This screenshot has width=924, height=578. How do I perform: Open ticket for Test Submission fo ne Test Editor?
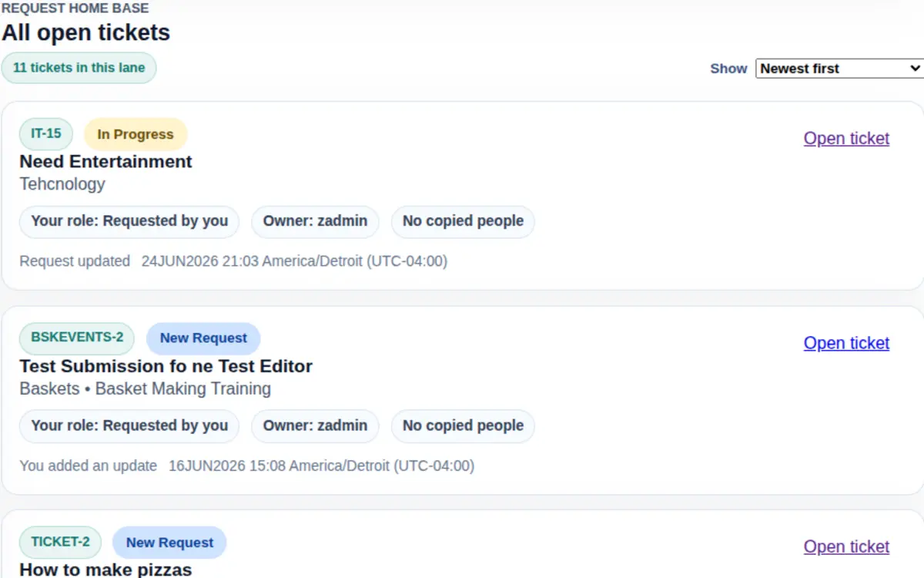846,343
